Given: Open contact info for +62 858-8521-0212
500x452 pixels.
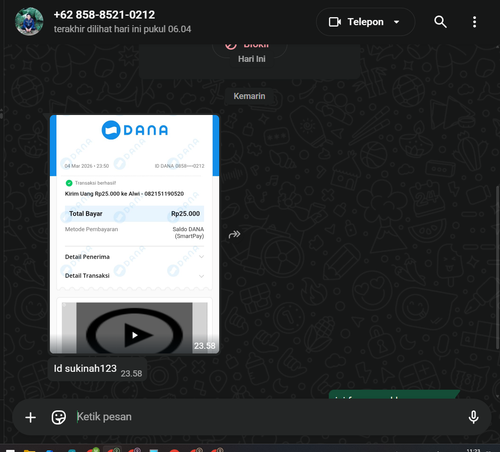Looking at the screenshot, I should (x=104, y=15).
